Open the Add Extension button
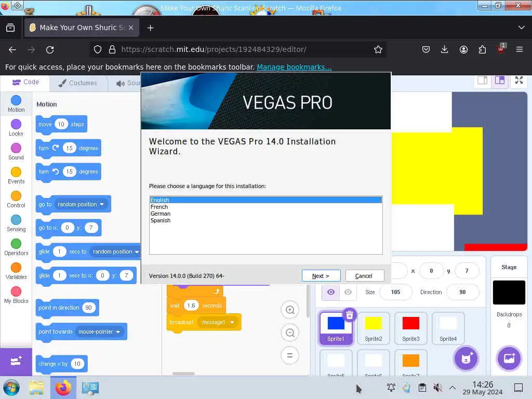The height and width of the screenshot is (399, 532). point(16,362)
